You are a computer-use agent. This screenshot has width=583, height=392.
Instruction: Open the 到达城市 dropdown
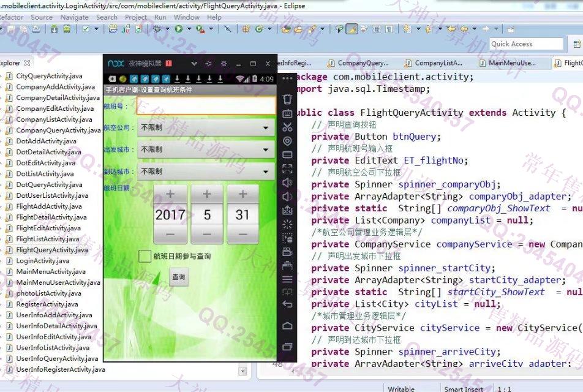[x=206, y=171]
